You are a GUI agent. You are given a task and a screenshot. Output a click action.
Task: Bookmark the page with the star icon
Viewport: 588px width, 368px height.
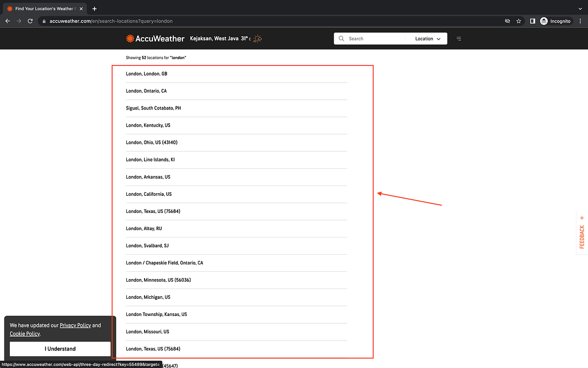[x=519, y=21]
